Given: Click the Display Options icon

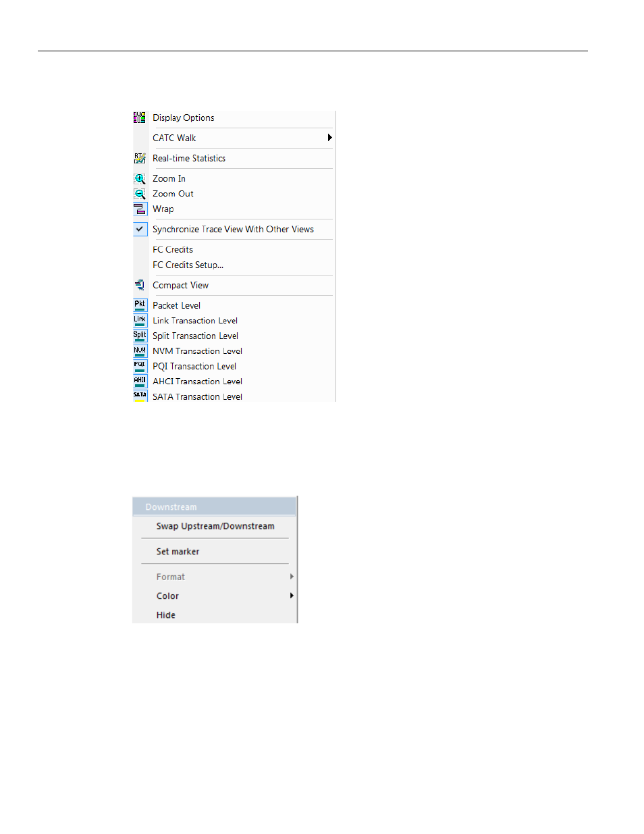Looking at the screenshot, I should pyautogui.click(x=140, y=118).
